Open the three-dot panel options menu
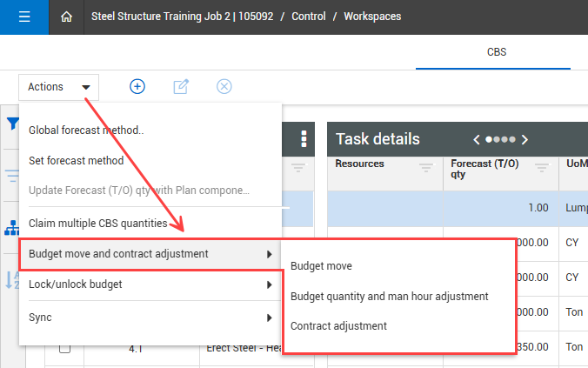588x368 pixels. pos(304,139)
